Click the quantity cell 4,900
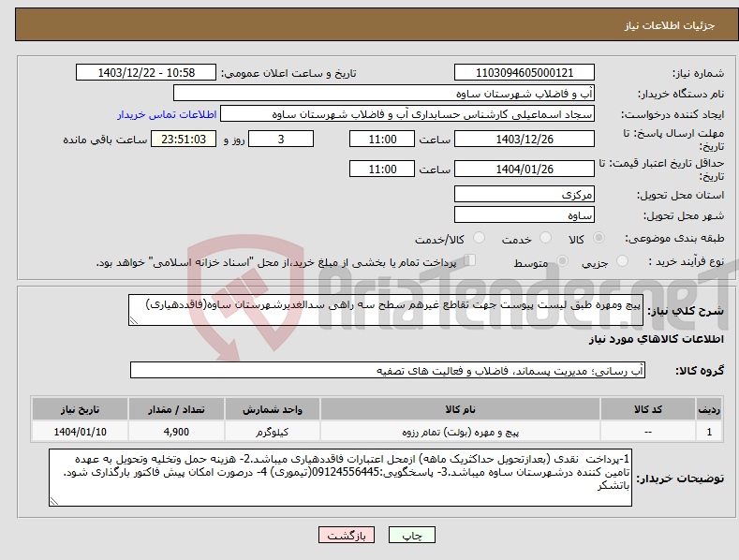 pyautogui.click(x=176, y=432)
